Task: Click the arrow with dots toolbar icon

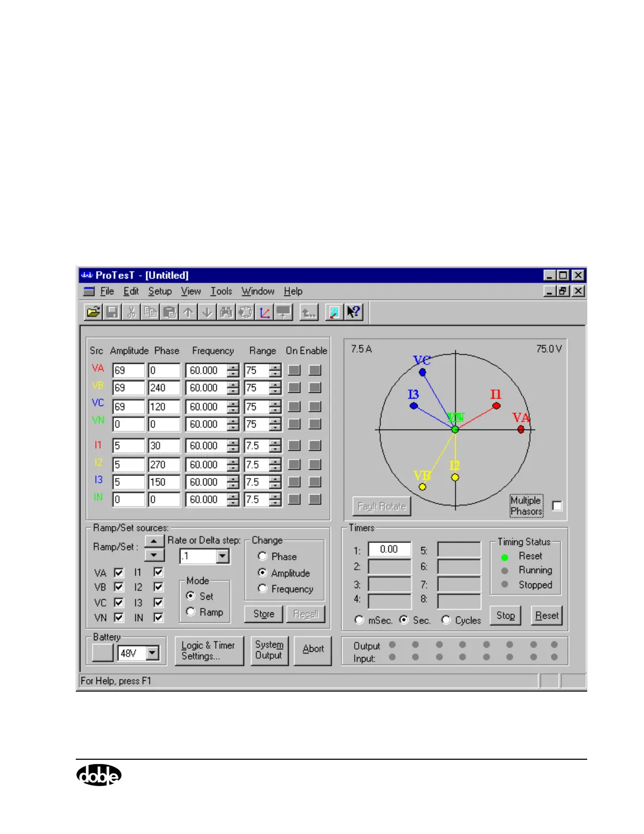Action: (309, 312)
